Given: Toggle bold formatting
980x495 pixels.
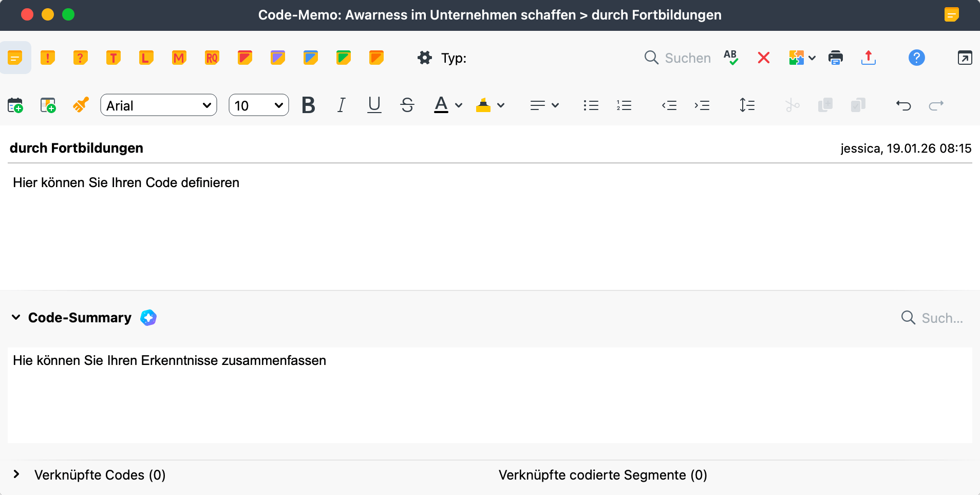Looking at the screenshot, I should [308, 105].
